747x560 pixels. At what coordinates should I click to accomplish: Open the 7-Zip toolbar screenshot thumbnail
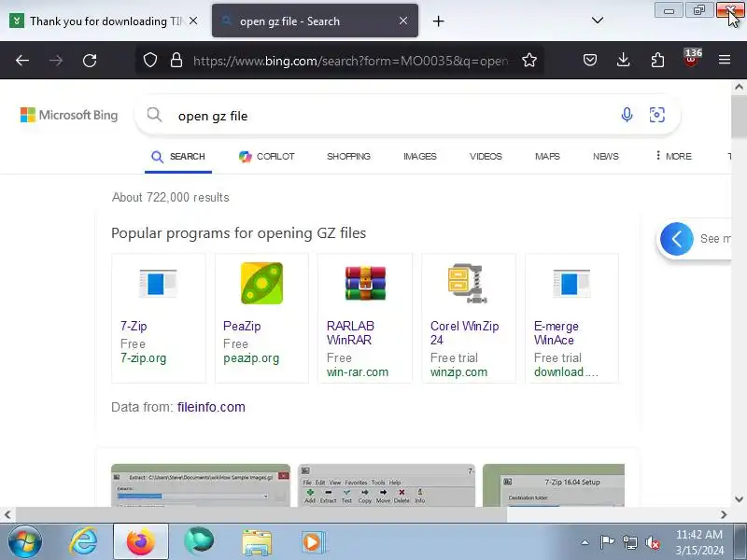point(387,485)
